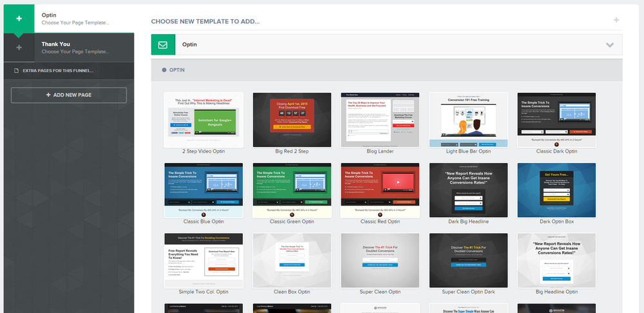644x313 pixels.
Task: Click the 'Big Headline Optin' caption text
Action: 556,292
